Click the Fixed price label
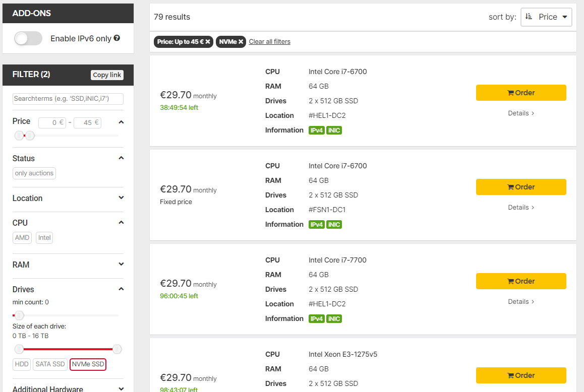Screen dimensions: 584x392 pyautogui.click(x=176, y=202)
